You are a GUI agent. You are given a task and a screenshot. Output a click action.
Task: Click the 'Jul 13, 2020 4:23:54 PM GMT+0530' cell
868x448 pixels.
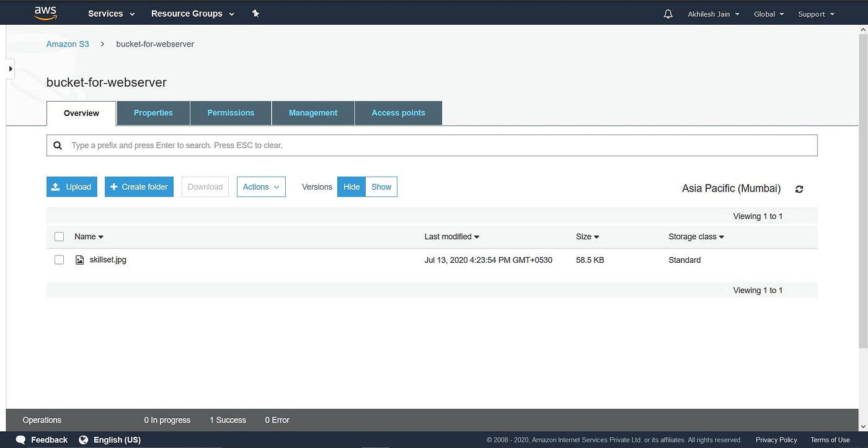[x=488, y=260]
